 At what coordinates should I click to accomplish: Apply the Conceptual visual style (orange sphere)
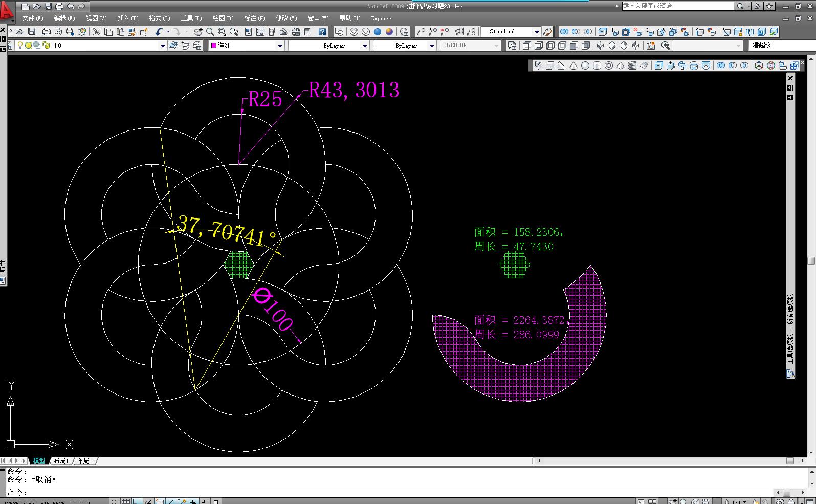(389, 32)
